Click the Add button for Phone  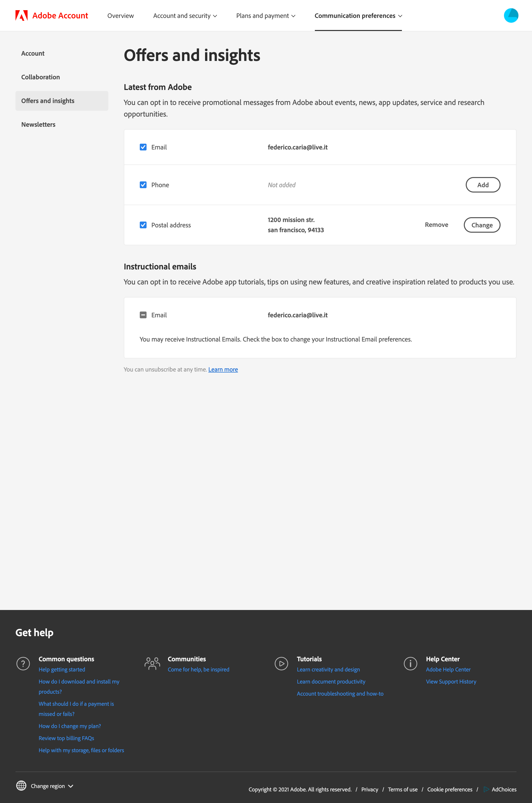tap(483, 185)
